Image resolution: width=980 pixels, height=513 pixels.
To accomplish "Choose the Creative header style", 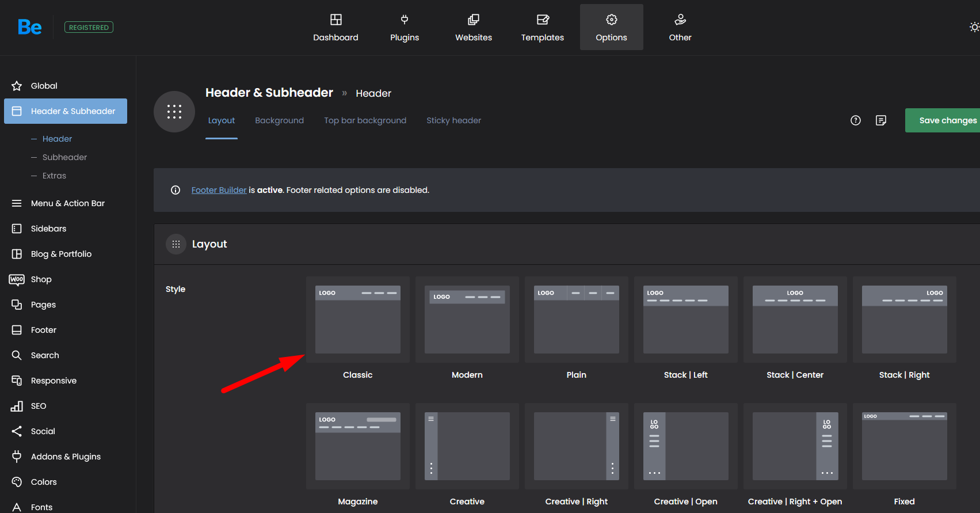I will tap(467, 446).
